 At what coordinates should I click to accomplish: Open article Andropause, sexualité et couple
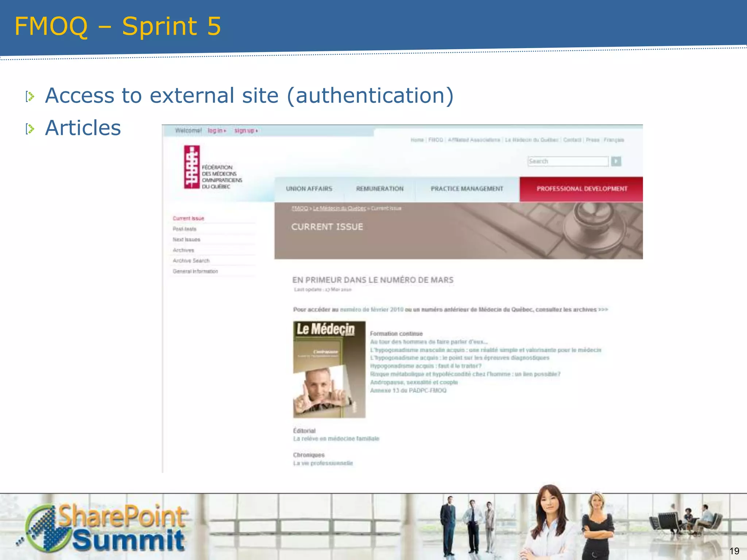pyautogui.click(x=414, y=382)
